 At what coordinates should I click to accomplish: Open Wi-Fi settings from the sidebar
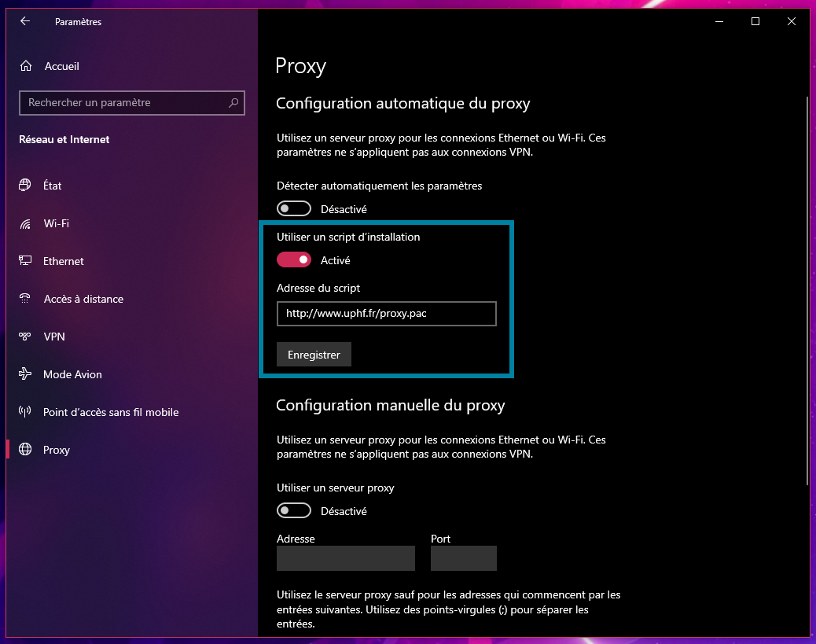(x=56, y=223)
